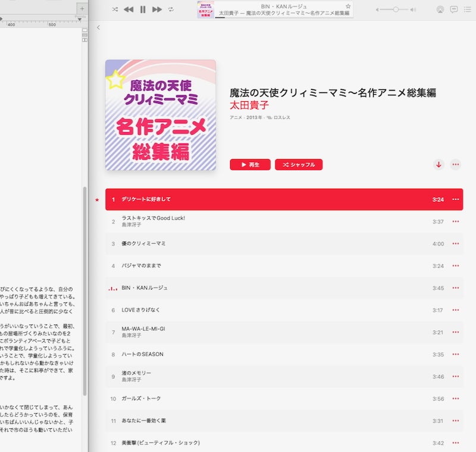Download the album with the arrow icon
Image resolution: width=476 pixels, height=452 pixels.
(x=439, y=165)
